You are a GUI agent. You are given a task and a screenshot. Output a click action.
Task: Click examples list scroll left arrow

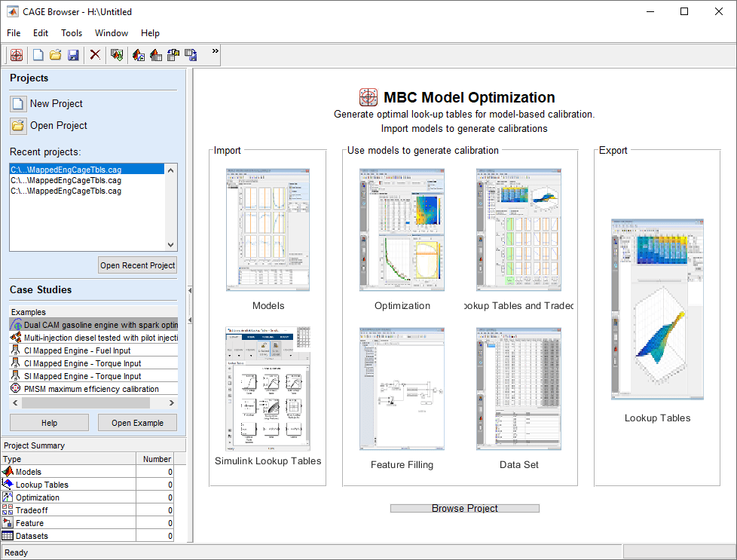(x=15, y=403)
